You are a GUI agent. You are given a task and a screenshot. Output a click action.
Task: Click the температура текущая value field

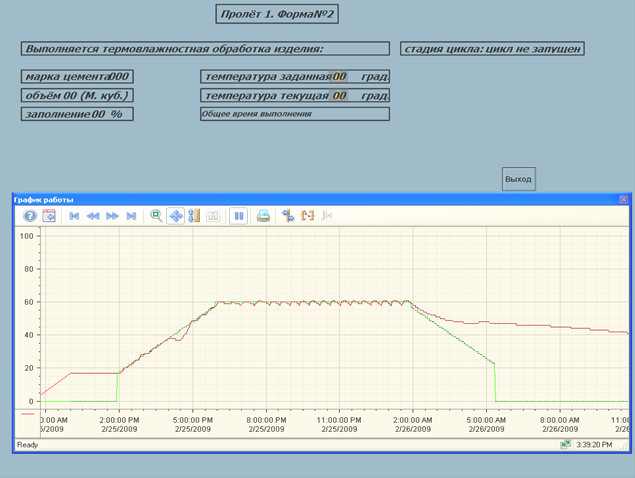(x=340, y=96)
